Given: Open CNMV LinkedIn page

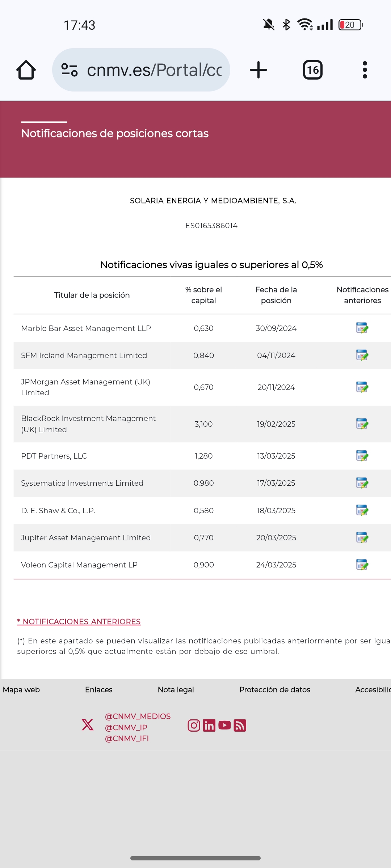Looking at the screenshot, I should coord(209,726).
